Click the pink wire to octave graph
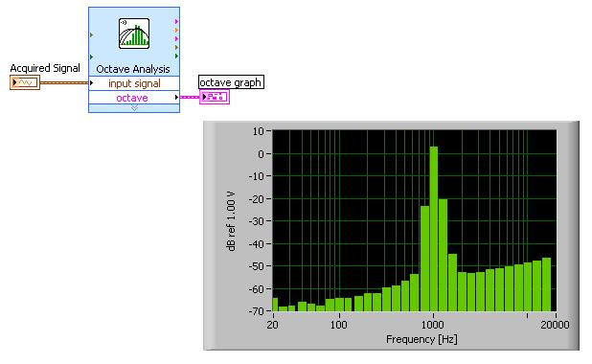Image resolution: width=592 pixels, height=364 pixels. (x=190, y=97)
